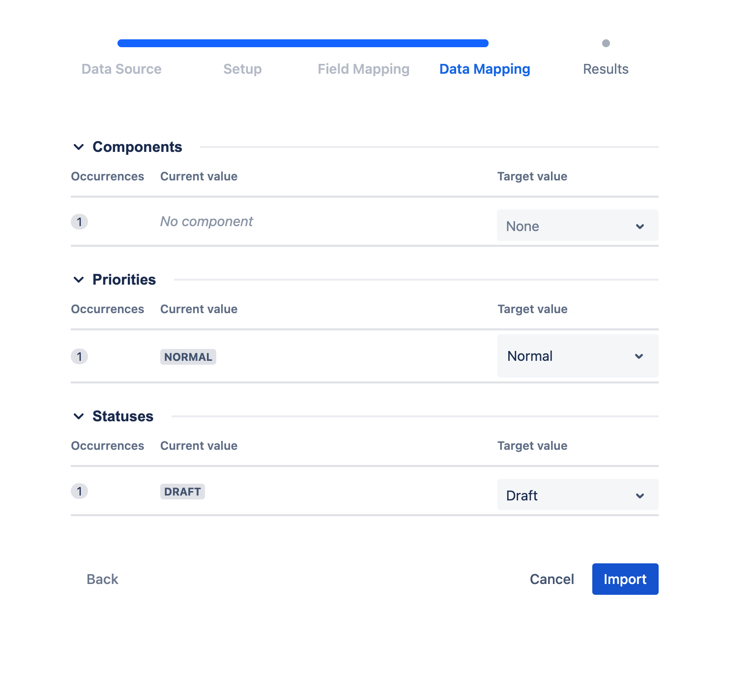The width and height of the screenshot is (753, 700).
Task: Select the Results step label
Action: coord(606,69)
